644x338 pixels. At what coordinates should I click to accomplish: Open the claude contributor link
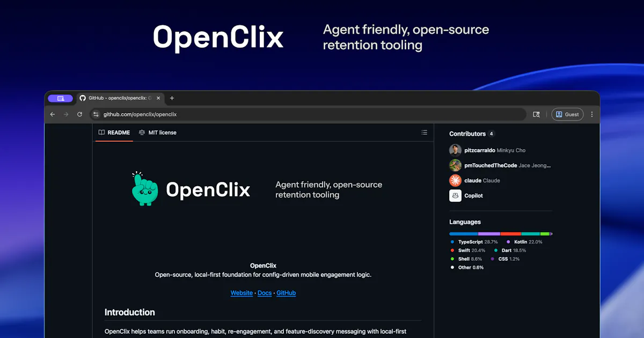[x=473, y=180]
